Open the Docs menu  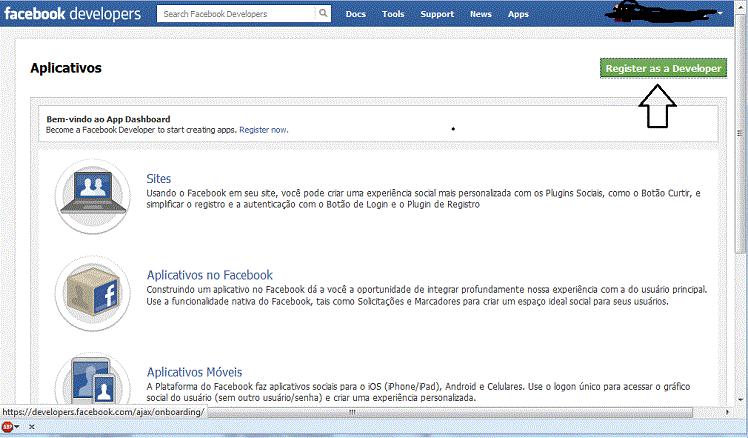coord(355,14)
